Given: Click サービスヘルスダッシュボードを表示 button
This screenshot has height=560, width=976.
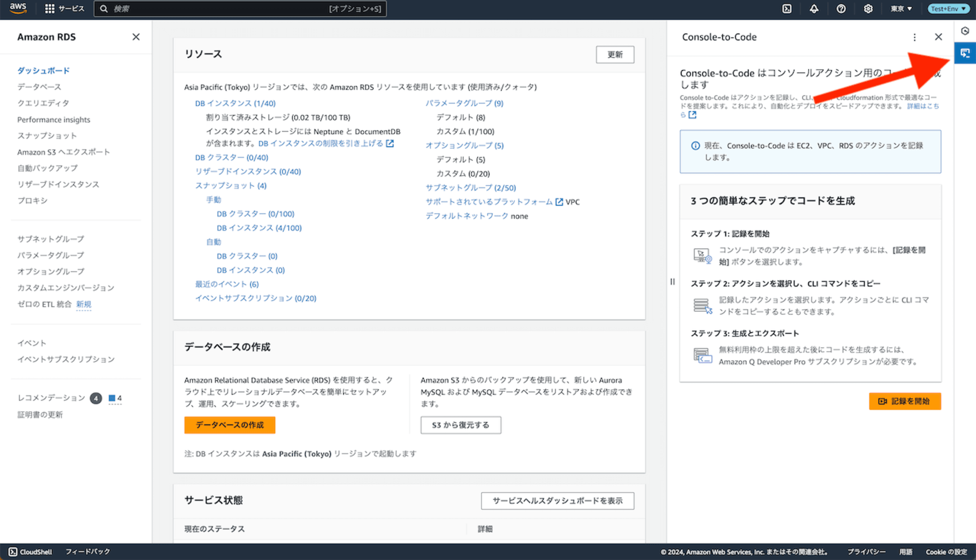Looking at the screenshot, I should pyautogui.click(x=557, y=501).
